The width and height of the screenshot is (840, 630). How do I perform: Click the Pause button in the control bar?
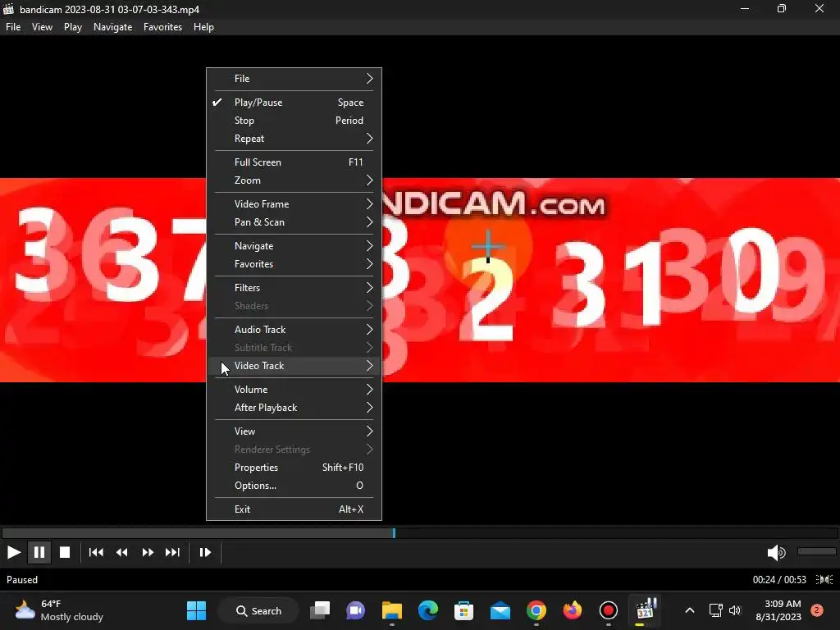click(39, 552)
